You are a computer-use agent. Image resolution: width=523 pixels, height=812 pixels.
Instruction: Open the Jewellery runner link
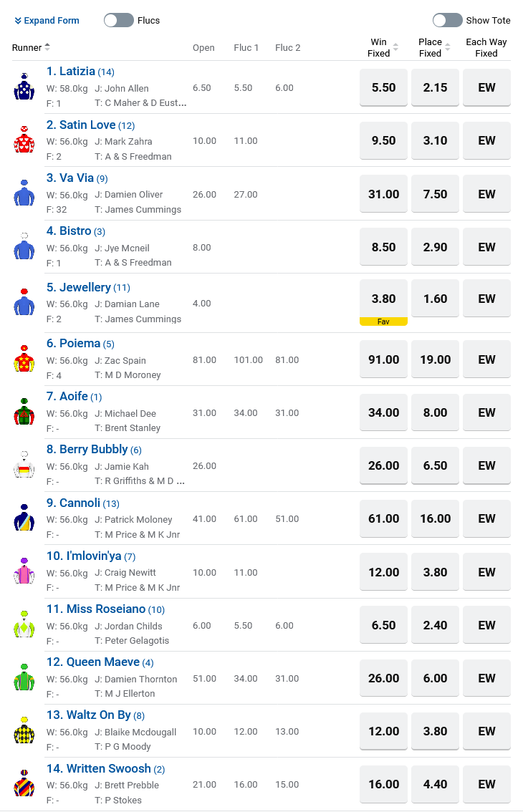(x=85, y=287)
